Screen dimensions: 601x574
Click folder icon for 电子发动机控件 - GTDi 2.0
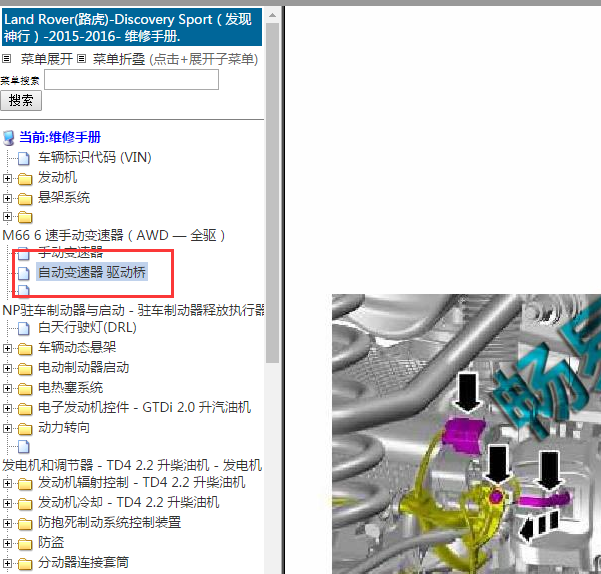pyautogui.click(x=25, y=408)
